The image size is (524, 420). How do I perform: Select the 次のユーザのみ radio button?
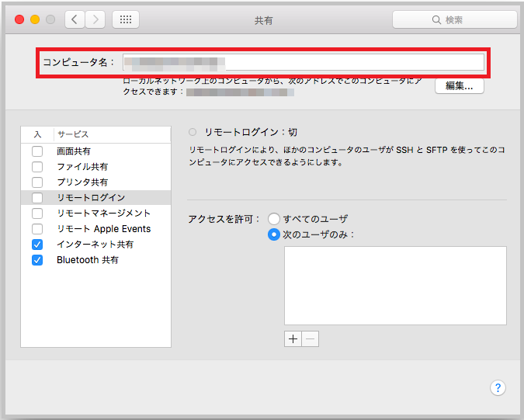click(x=274, y=234)
